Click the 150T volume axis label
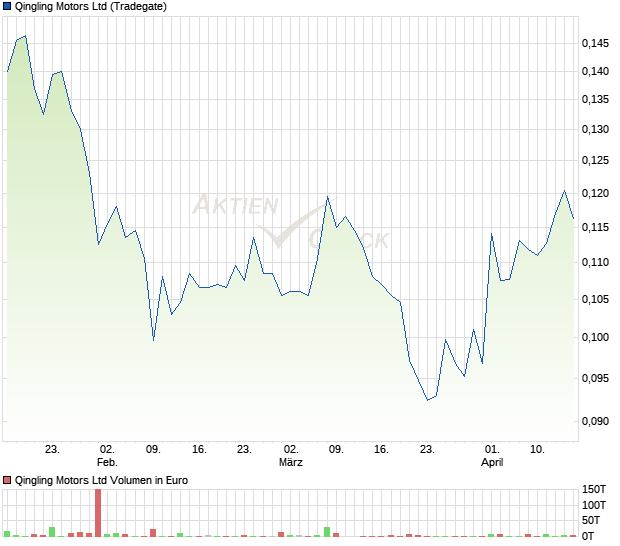The height and width of the screenshot is (546, 620). (x=594, y=489)
